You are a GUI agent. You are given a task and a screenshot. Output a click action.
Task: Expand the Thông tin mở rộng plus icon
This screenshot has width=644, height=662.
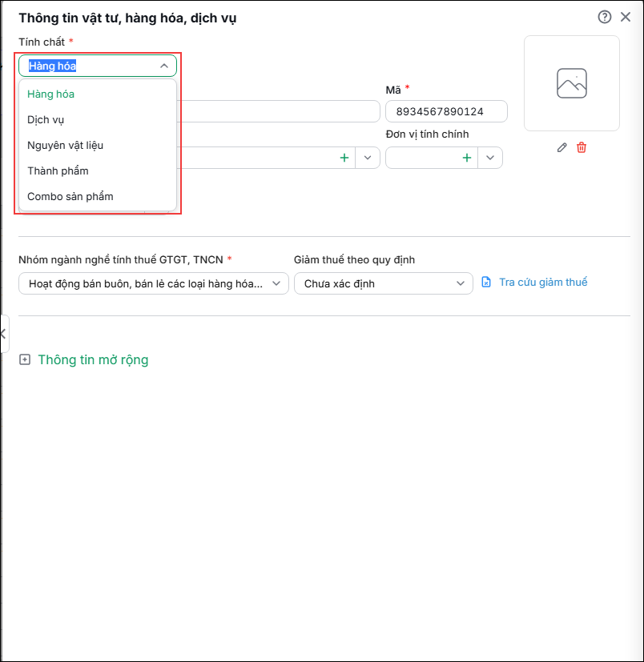pos(25,359)
